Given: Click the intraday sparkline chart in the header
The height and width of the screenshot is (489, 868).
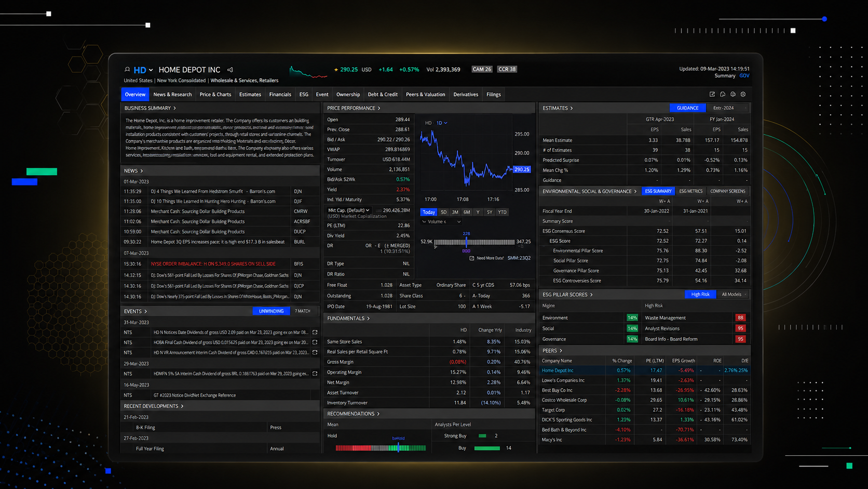Looking at the screenshot, I should tap(308, 72).
